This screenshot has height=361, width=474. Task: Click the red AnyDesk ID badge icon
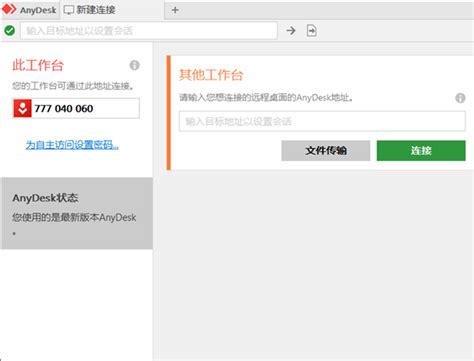tap(23, 108)
